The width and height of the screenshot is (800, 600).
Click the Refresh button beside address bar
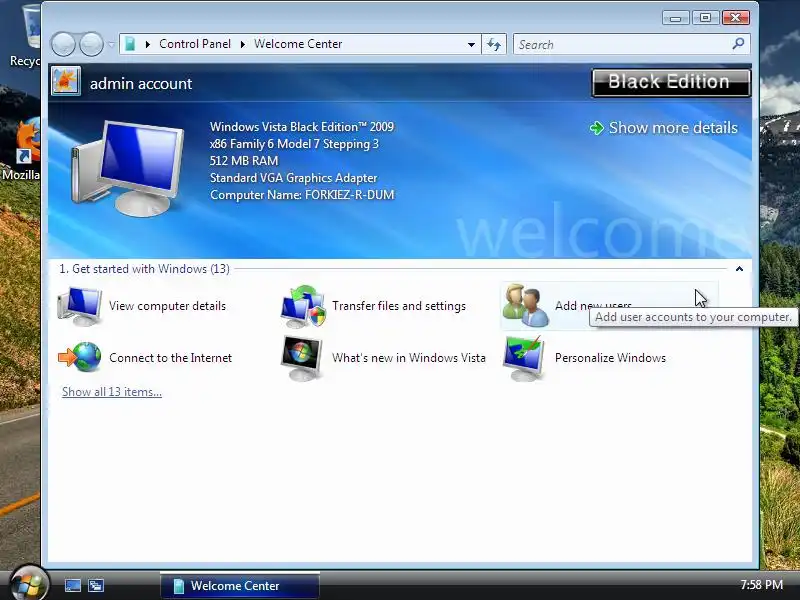click(494, 44)
